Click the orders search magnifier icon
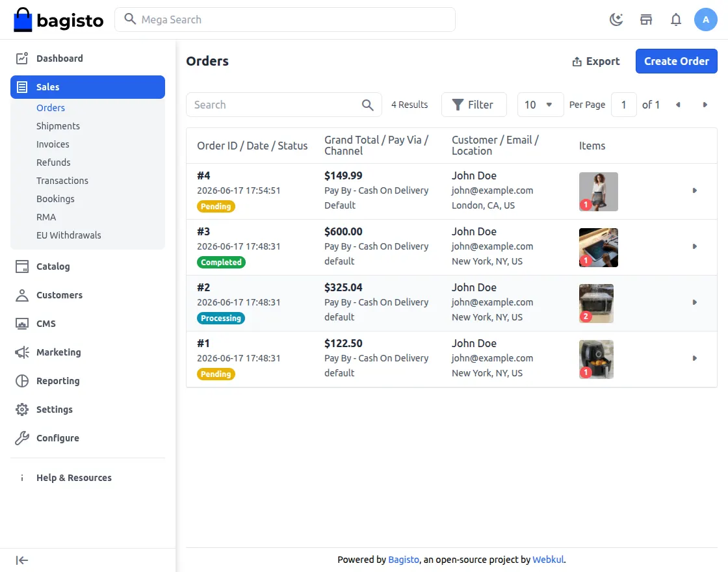 point(368,105)
